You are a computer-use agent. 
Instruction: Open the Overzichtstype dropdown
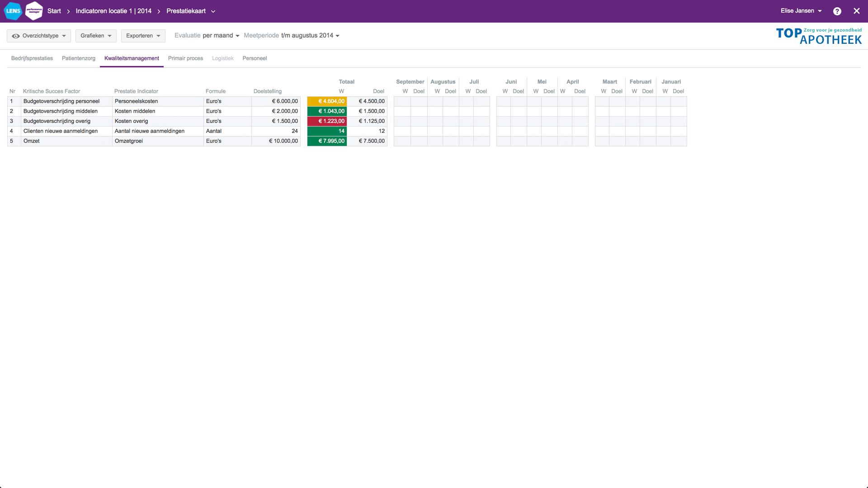point(39,36)
